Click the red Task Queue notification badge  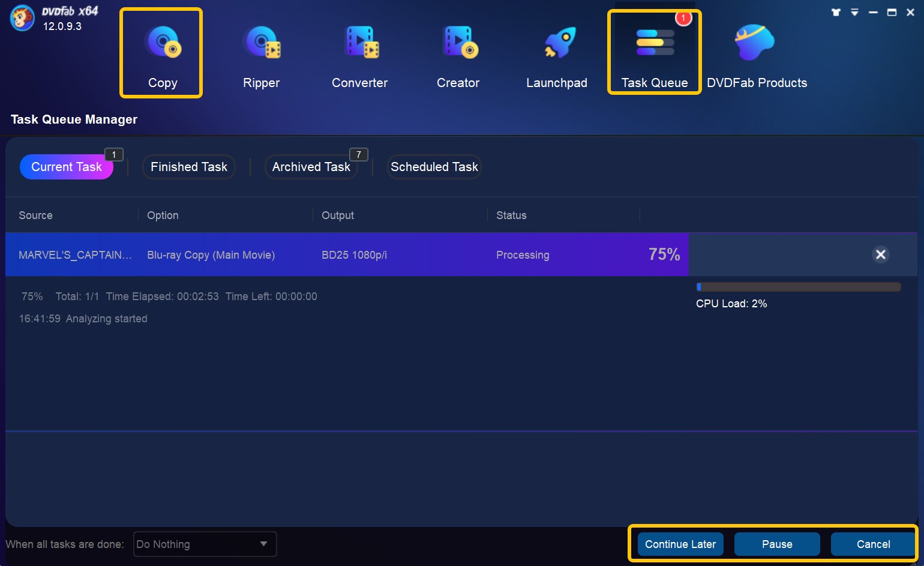point(683,18)
